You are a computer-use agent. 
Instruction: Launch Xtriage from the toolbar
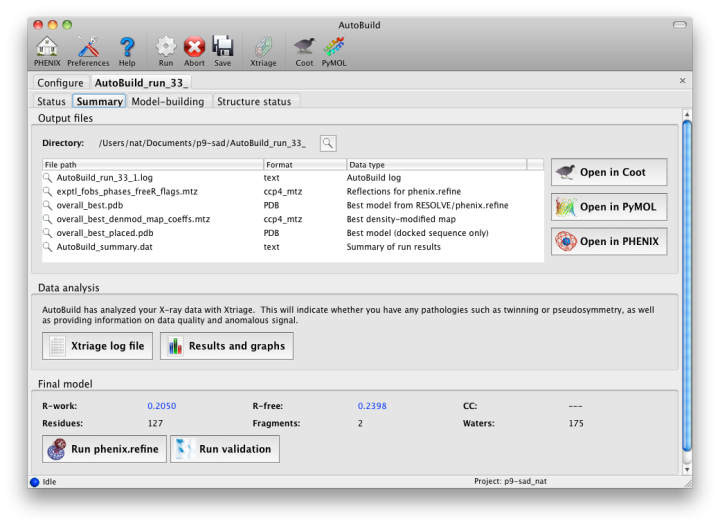click(x=263, y=50)
